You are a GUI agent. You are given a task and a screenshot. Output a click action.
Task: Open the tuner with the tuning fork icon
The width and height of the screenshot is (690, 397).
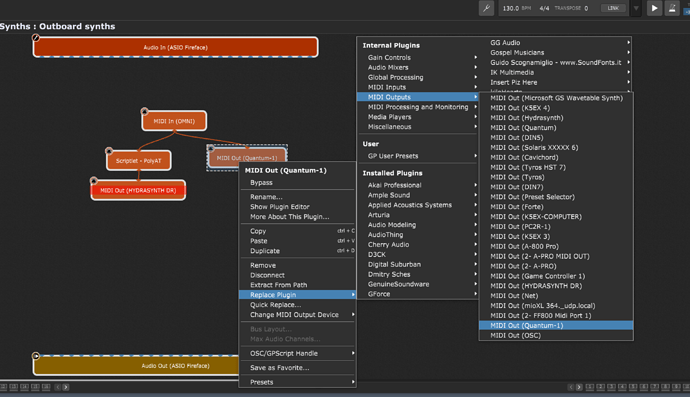pyautogui.click(x=486, y=8)
